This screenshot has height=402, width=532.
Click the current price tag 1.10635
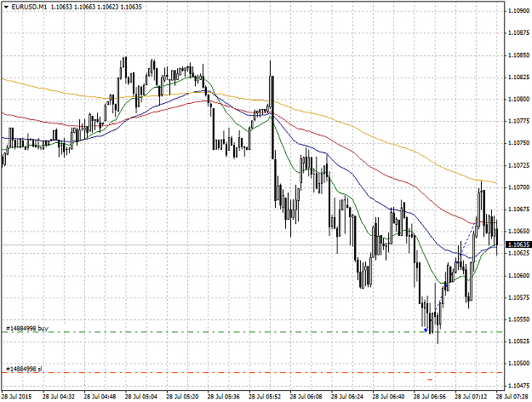518,244
